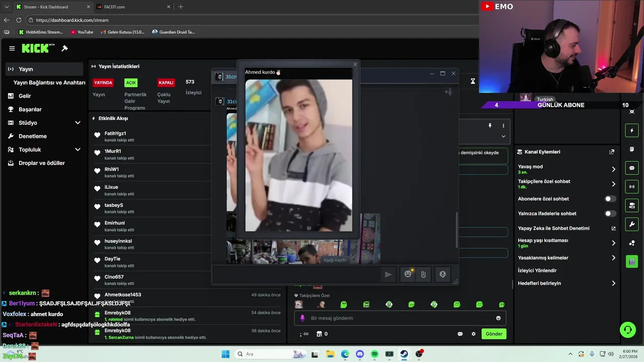Click the browser address bar

coord(252,20)
